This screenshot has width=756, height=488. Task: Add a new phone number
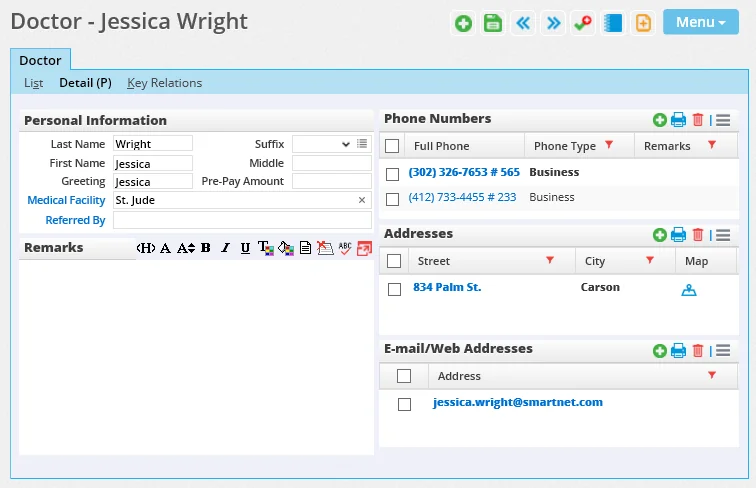[x=660, y=120]
